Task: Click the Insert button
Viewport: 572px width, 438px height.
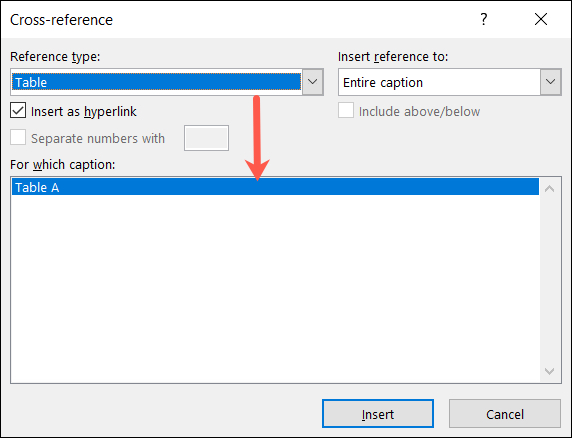Action: click(x=378, y=414)
